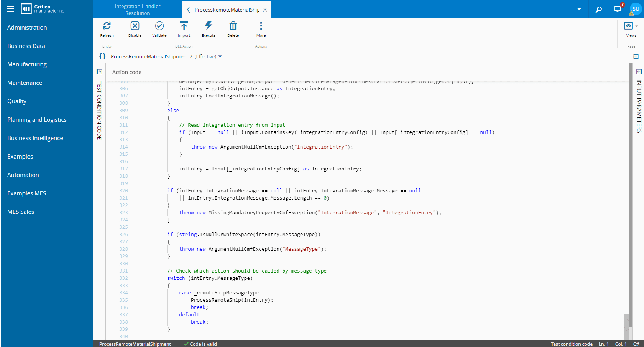Disable the DEE action
This screenshot has height=347, width=644.
(135, 26)
